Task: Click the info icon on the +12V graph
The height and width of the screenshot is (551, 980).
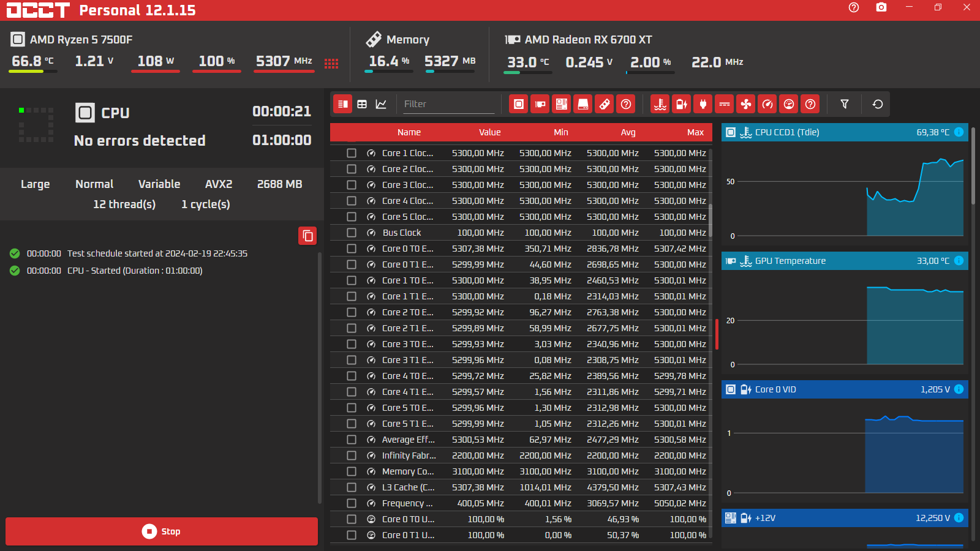Action: (x=959, y=518)
